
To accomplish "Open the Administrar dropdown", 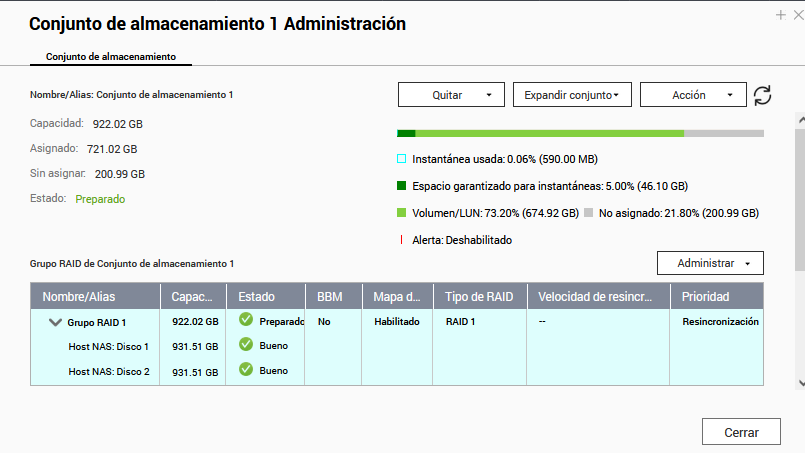I will pyautogui.click(x=710, y=263).
